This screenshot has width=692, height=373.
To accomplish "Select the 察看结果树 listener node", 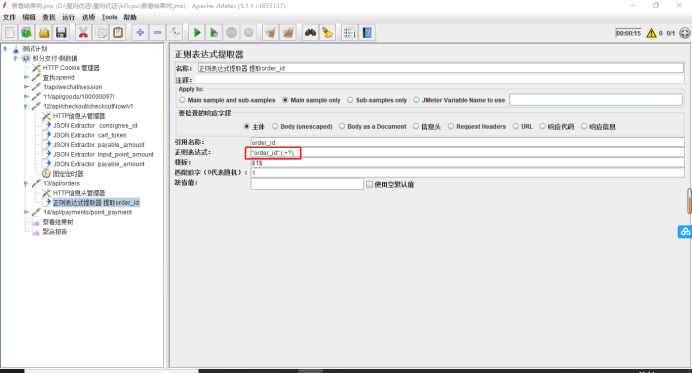I will pyautogui.click(x=58, y=222).
